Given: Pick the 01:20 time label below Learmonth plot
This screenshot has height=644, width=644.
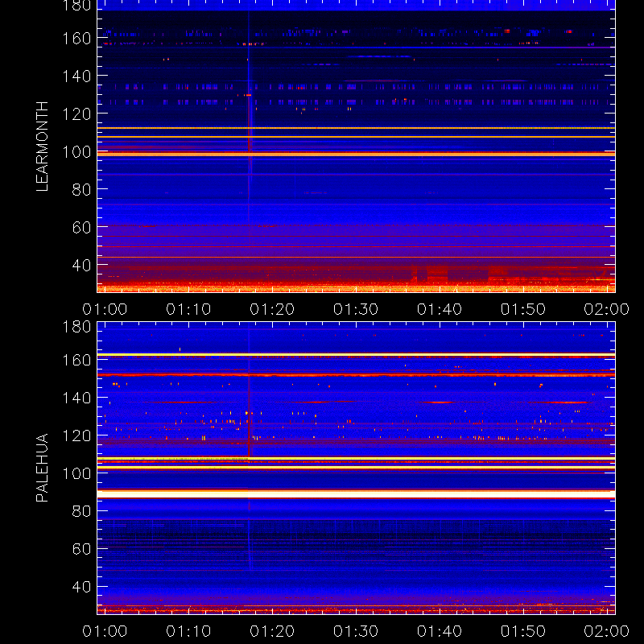Looking at the screenshot, I should point(272,309).
